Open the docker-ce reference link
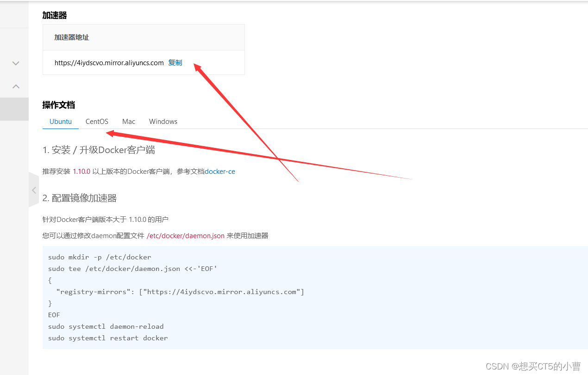 click(x=220, y=172)
